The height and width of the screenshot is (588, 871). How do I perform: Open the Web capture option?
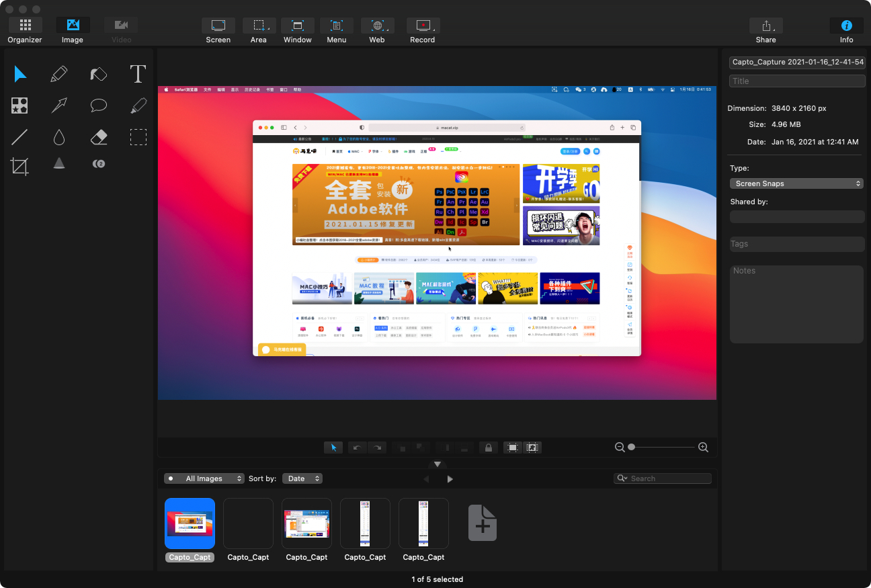click(x=377, y=31)
